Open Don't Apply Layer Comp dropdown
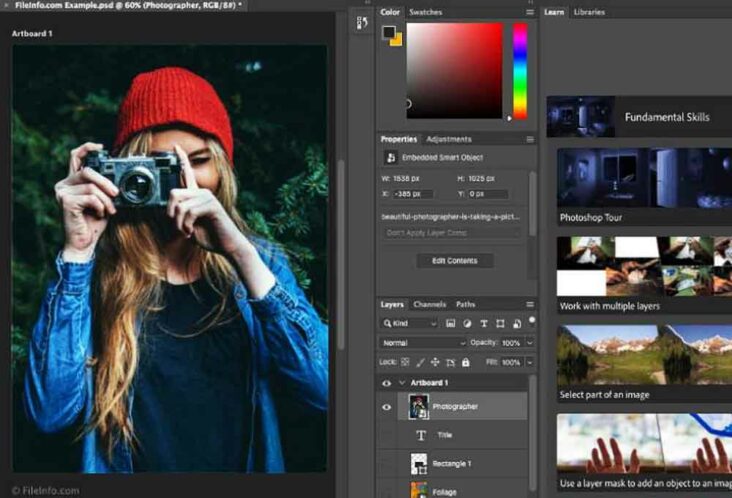The height and width of the screenshot is (498, 732). click(452, 233)
